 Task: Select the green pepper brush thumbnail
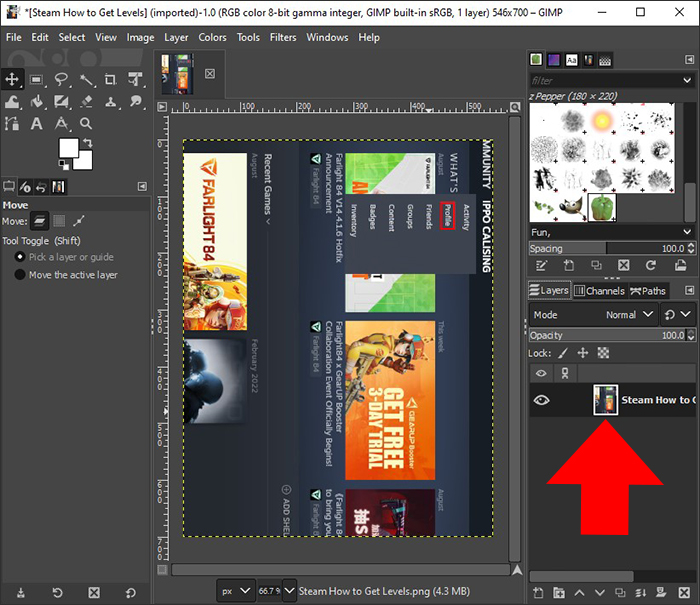(x=602, y=206)
